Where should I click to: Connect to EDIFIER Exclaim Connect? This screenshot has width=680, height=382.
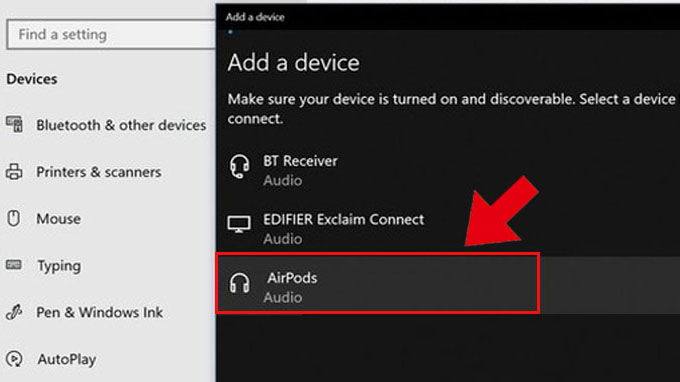coord(448,228)
